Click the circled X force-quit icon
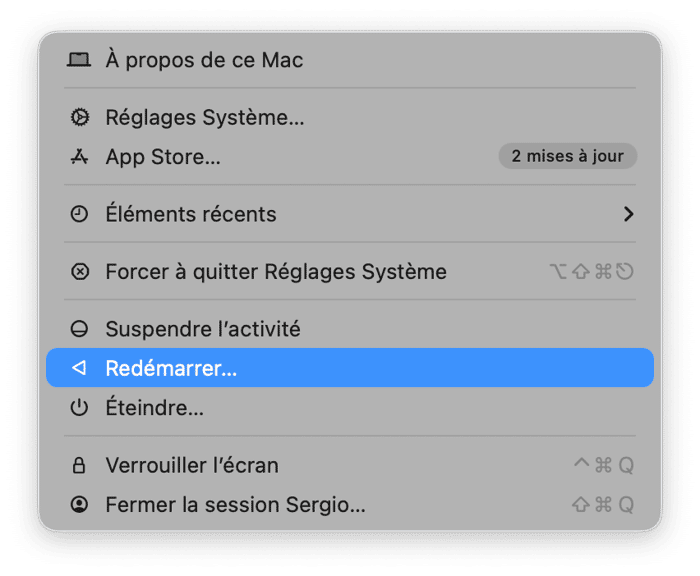This screenshot has height=576, width=700. pyautogui.click(x=79, y=272)
